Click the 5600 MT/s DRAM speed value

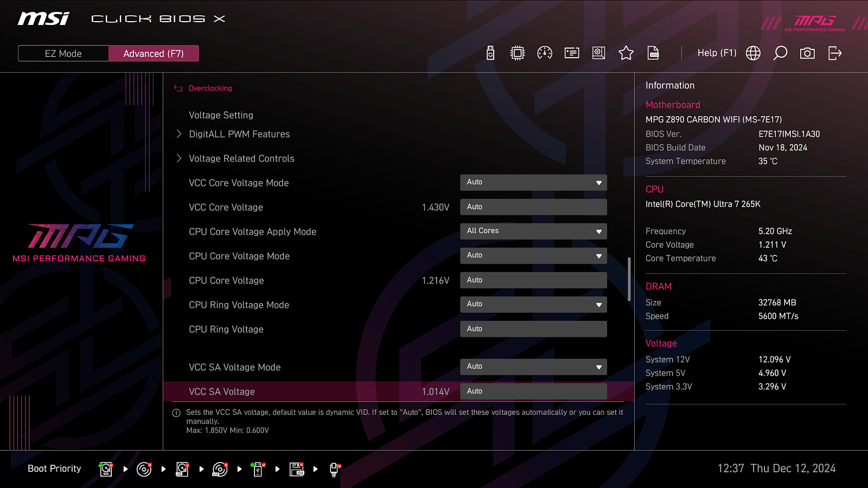[x=778, y=316]
